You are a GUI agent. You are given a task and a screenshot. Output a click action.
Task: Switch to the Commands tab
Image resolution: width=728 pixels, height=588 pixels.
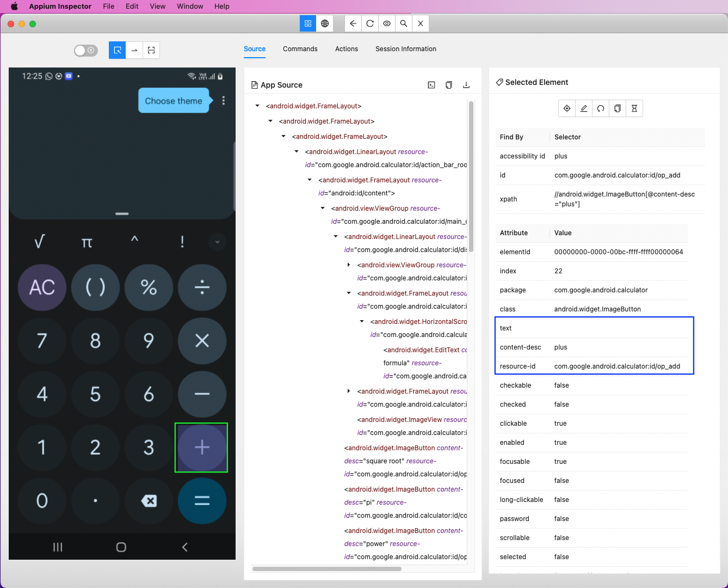300,49
